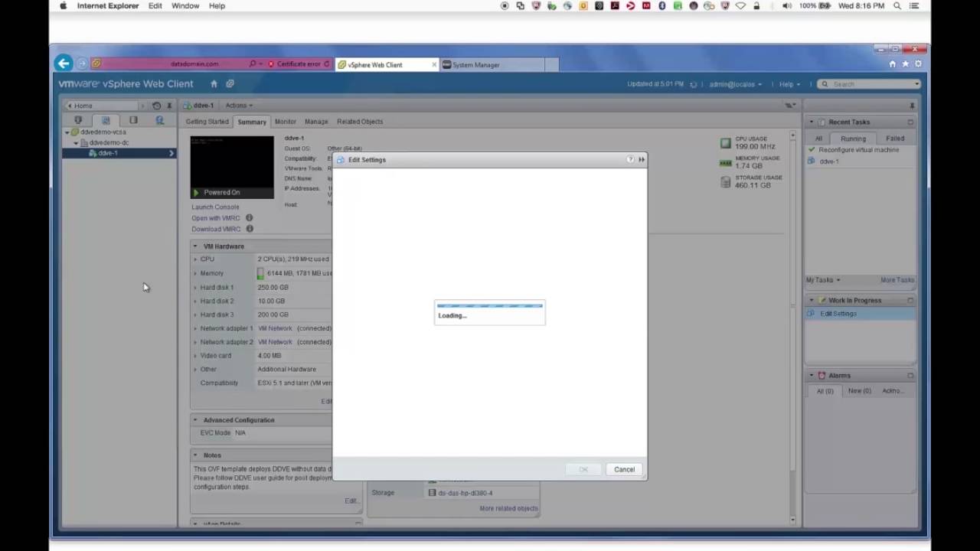Click the macOS volume icon in menu bar
Image resolution: width=980 pixels, height=551 pixels.
pos(786,5)
